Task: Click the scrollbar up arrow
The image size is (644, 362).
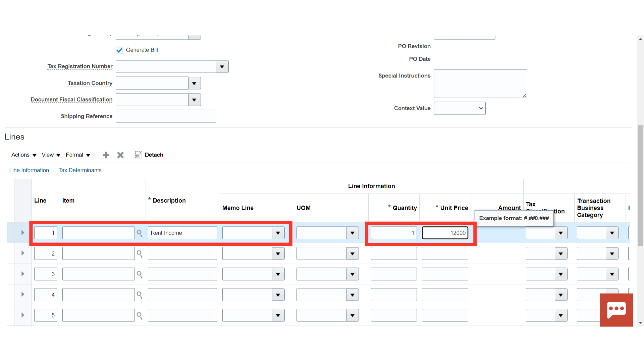Action: click(x=640, y=39)
